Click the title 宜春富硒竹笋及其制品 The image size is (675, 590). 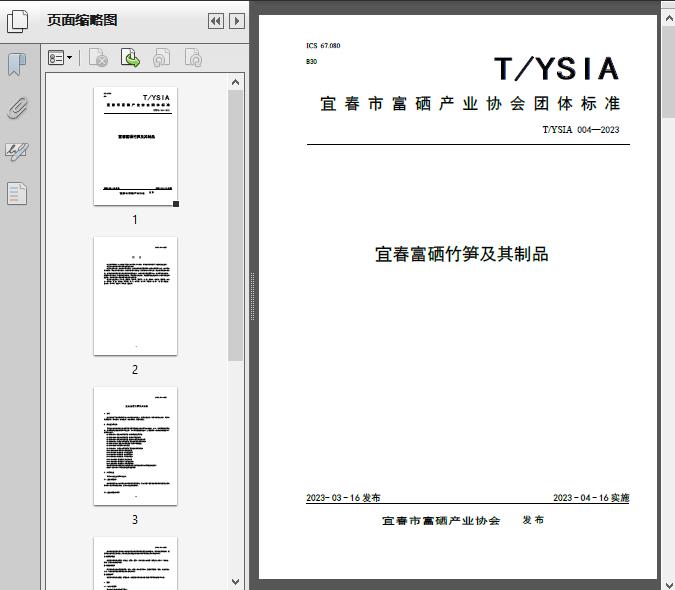click(461, 254)
